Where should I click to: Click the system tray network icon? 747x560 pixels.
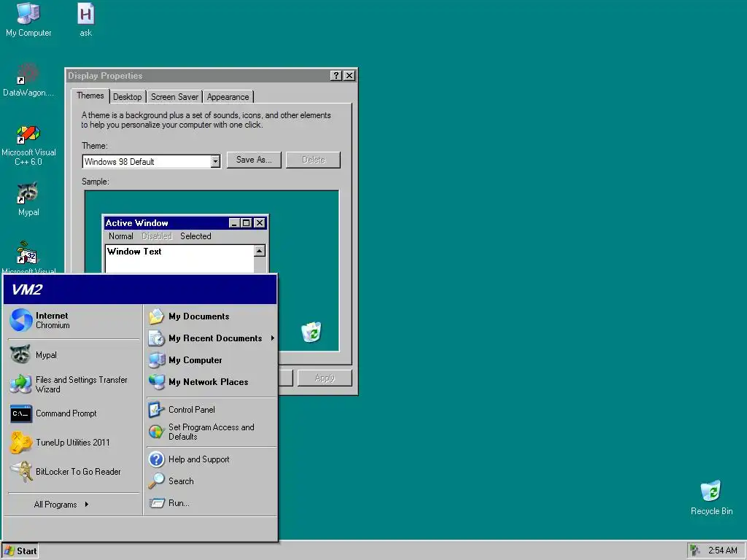[695, 551]
